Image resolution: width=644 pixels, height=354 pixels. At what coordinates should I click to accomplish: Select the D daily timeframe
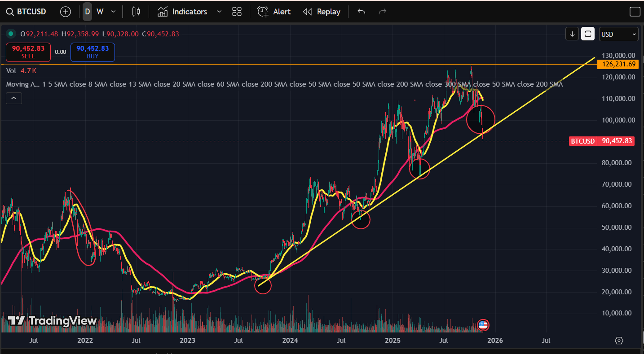point(87,12)
